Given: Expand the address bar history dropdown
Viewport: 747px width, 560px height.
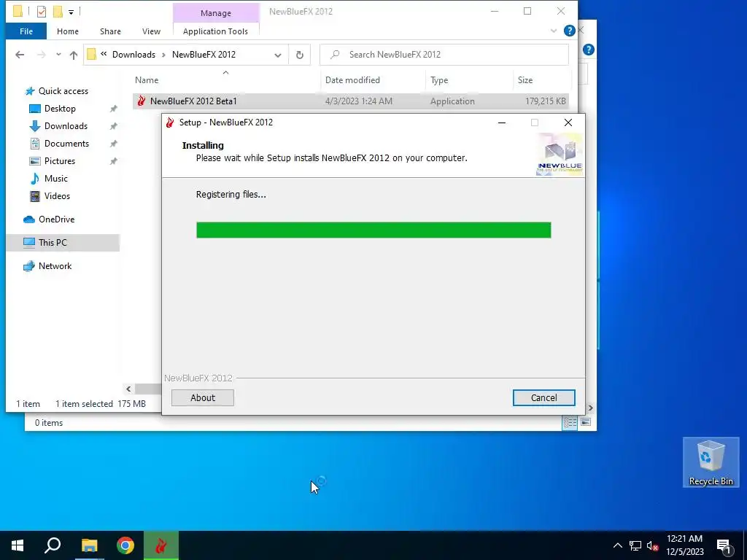Looking at the screenshot, I should tap(278, 55).
